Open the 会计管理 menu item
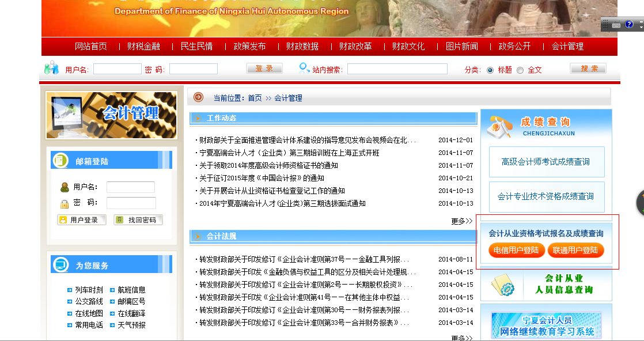This screenshot has height=341, width=644. coord(567,47)
